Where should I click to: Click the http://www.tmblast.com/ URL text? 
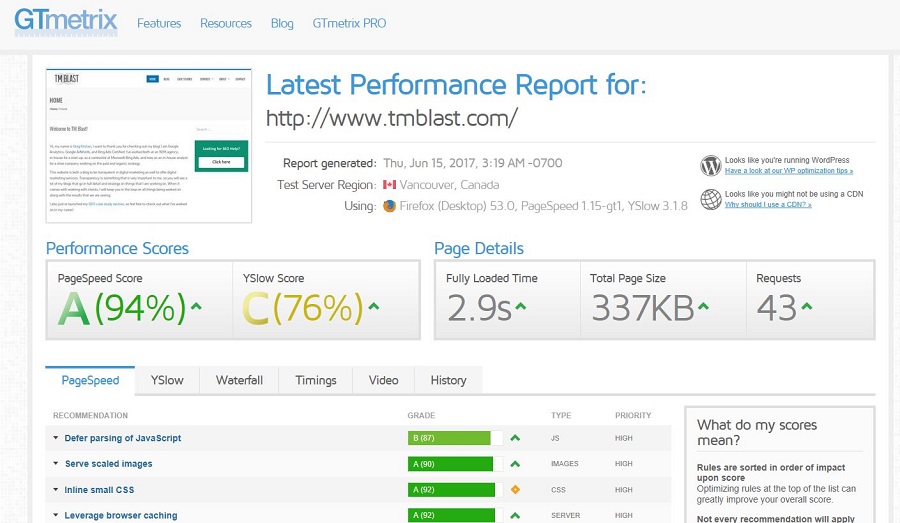392,118
